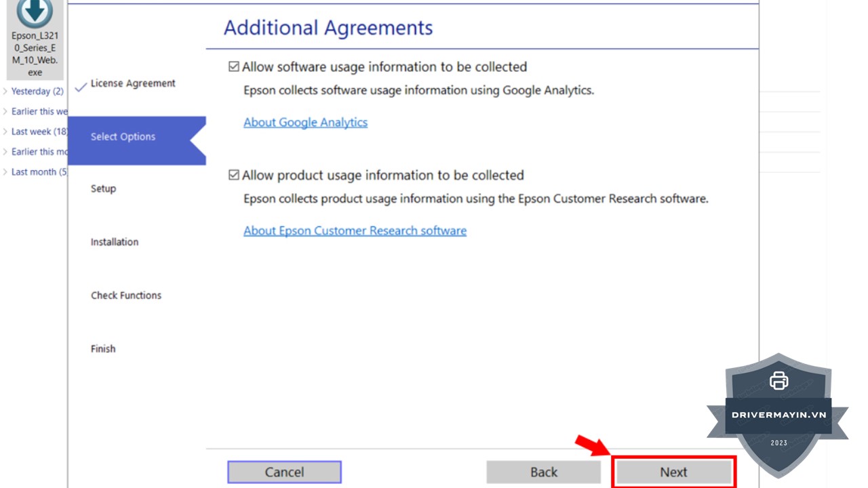Toggle the software usage information checkbox

234,66
